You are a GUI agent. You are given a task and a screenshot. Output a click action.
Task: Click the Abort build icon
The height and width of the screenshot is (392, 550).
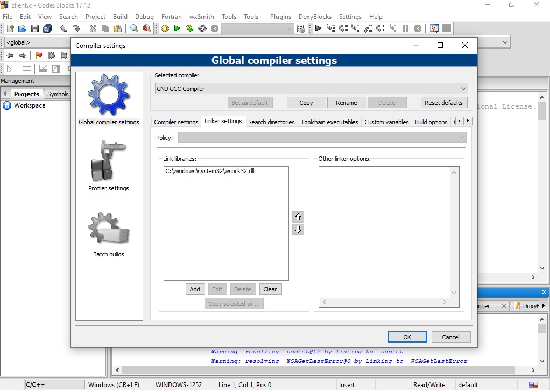pyautogui.click(x=215, y=28)
